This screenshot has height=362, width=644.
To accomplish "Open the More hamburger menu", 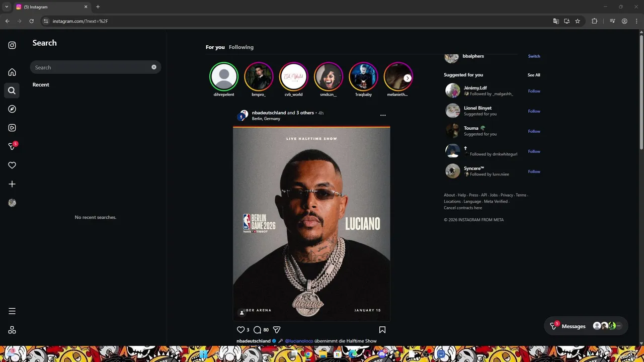I will click(12, 311).
